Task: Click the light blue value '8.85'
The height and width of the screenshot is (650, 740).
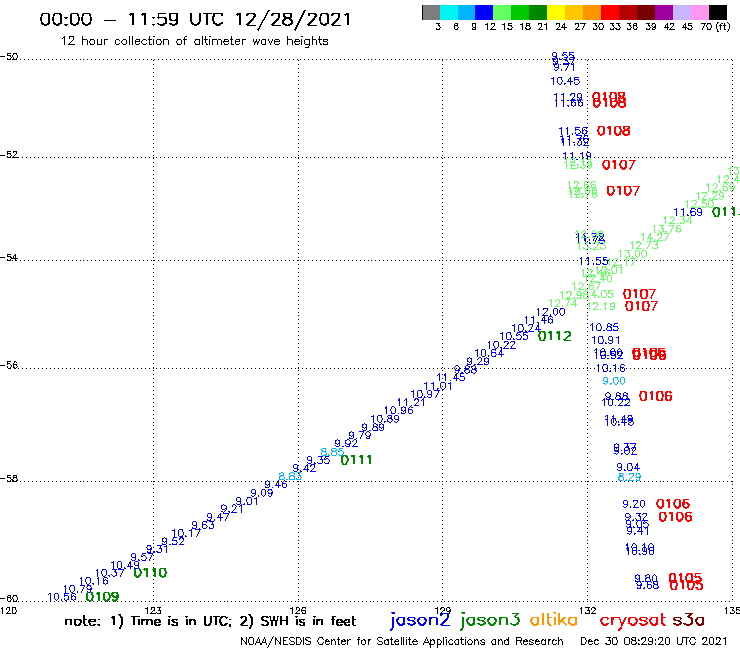Action: [332, 452]
